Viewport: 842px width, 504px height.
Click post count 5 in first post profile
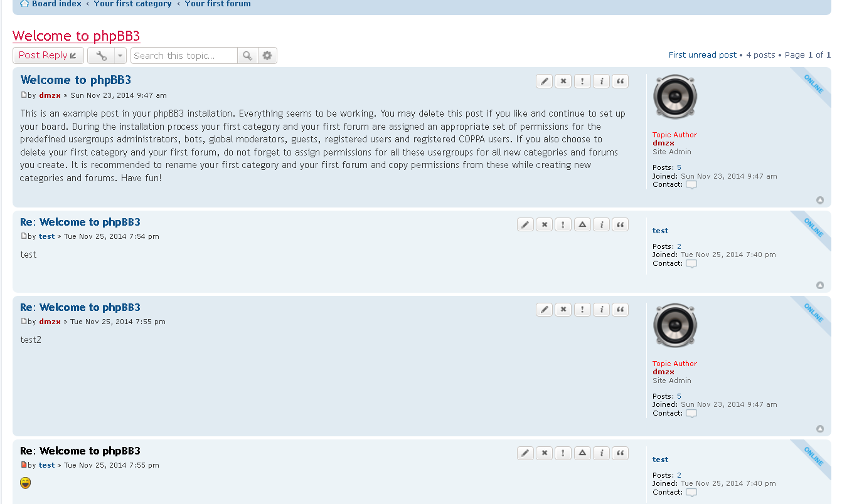tap(679, 167)
